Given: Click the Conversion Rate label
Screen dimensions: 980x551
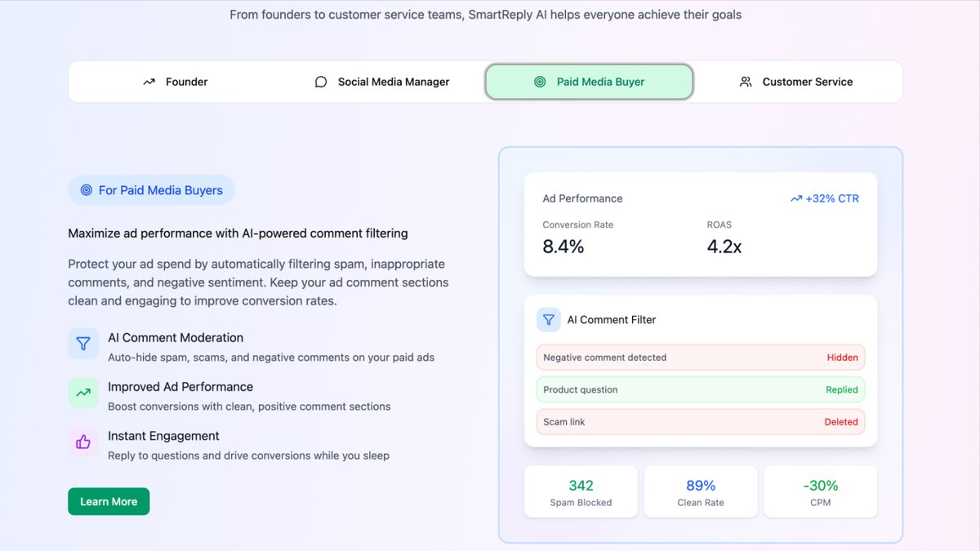Looking at the screenshot, I should tap(578, 224).
